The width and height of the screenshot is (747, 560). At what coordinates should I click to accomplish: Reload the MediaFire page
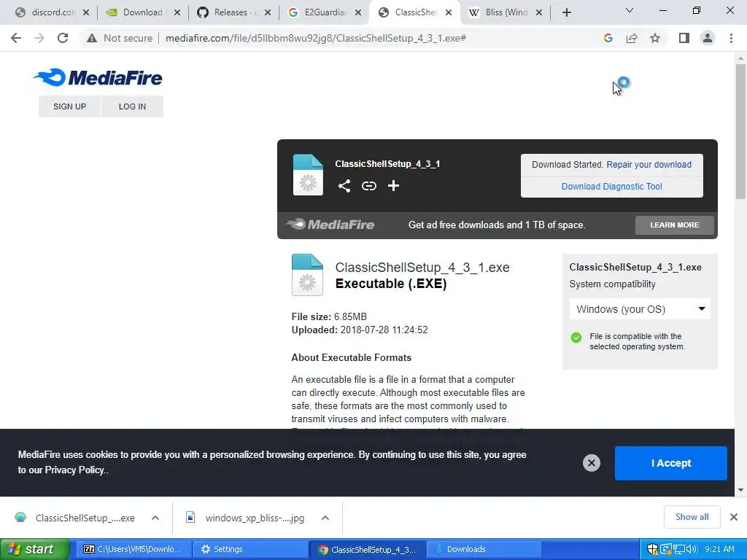click(63, 38)
